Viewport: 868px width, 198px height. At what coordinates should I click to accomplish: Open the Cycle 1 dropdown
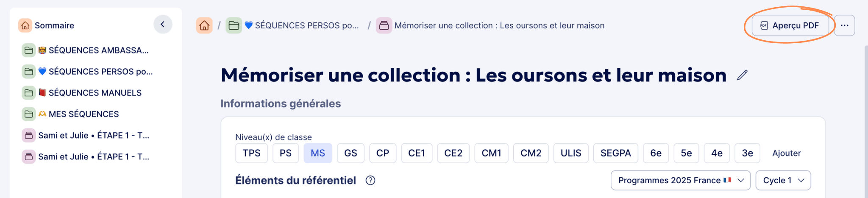tap(783, 181)
